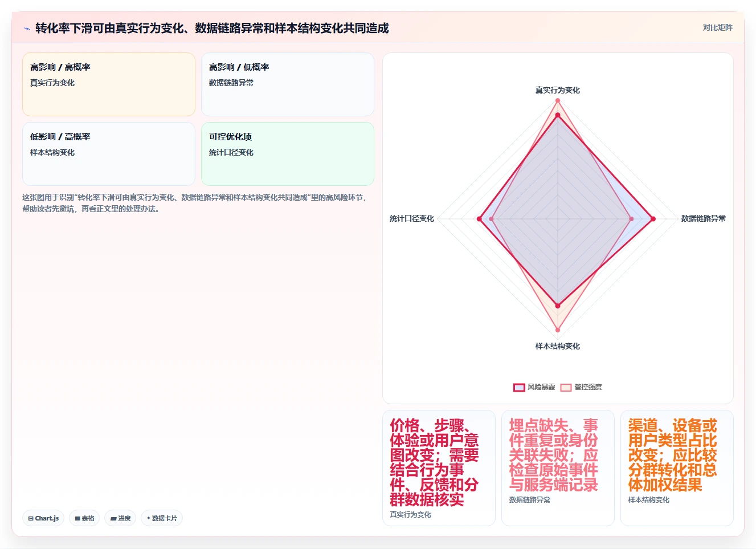Click the lightning icon beside the title
The width and height of the screenshot is (756, 549).
coord(27,29)
